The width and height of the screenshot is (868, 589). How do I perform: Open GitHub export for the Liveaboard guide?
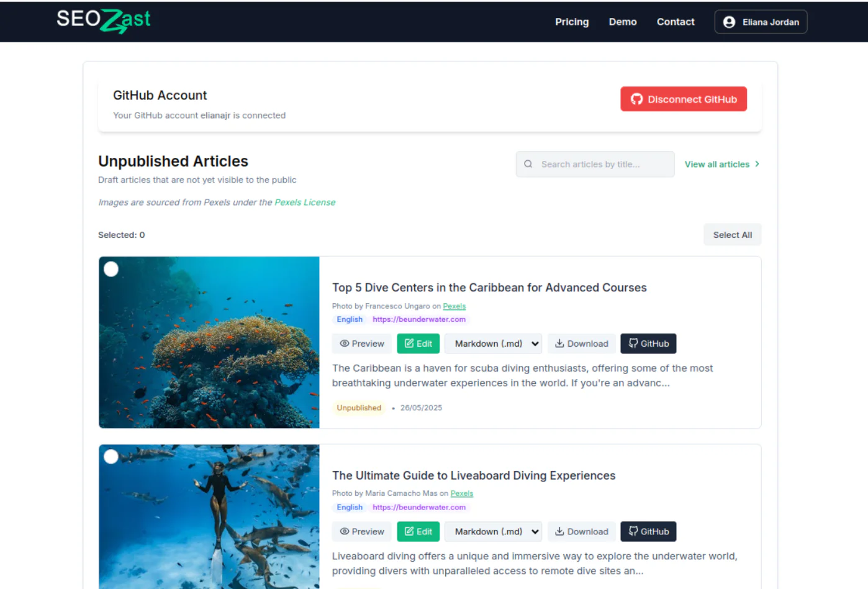coord(648,531)
